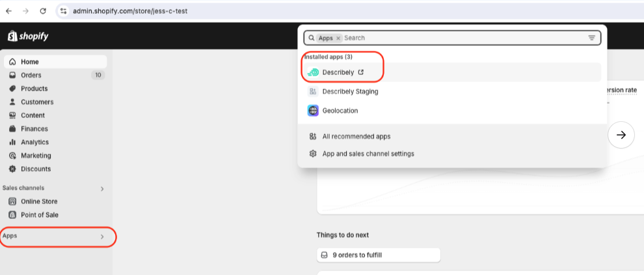Click the Online Store icon
The height and width of the screenshot is (275, 644).
[12, 201]
